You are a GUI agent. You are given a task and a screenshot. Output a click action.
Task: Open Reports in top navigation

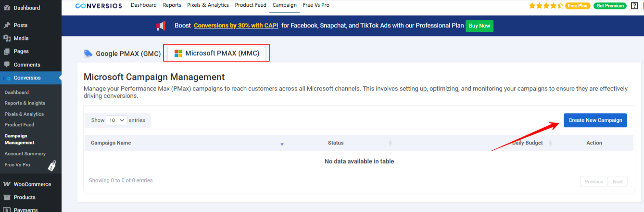tap(172, 5)
